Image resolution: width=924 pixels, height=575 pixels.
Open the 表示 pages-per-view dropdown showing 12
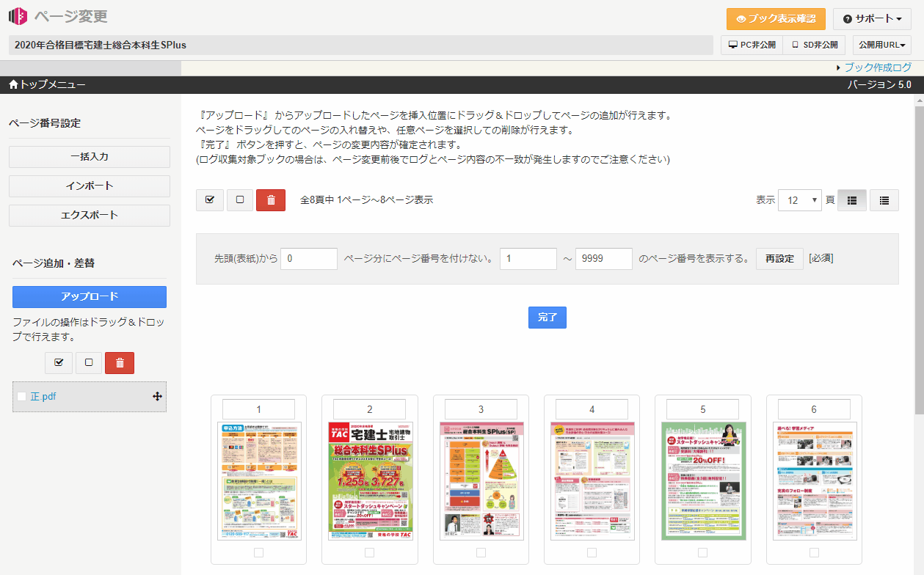tap(800, 200)
